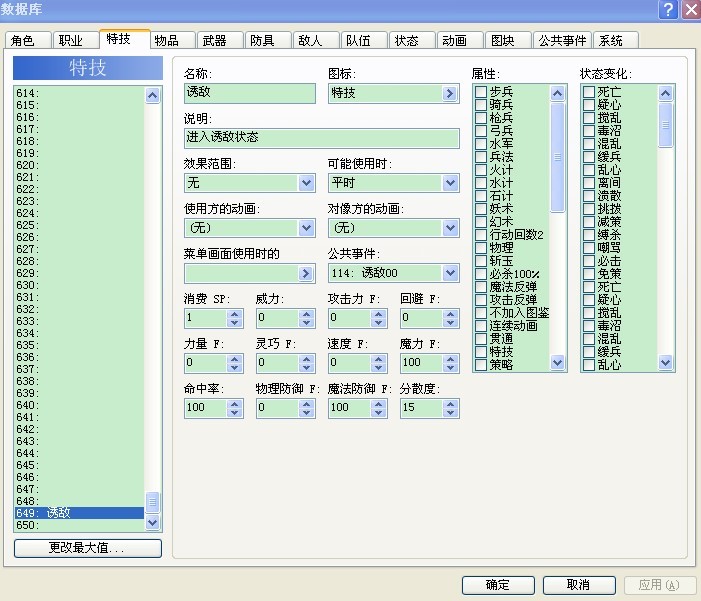Select empty skill row 650
The height and width of the screenshot is (601, 701).
click(x=80, y=525)
